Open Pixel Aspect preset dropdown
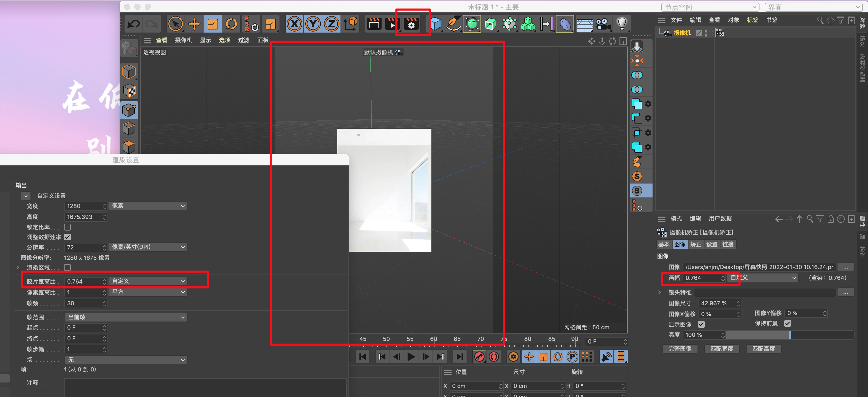The width and height of the screenshot is (868, 397). tap(148, 292)
